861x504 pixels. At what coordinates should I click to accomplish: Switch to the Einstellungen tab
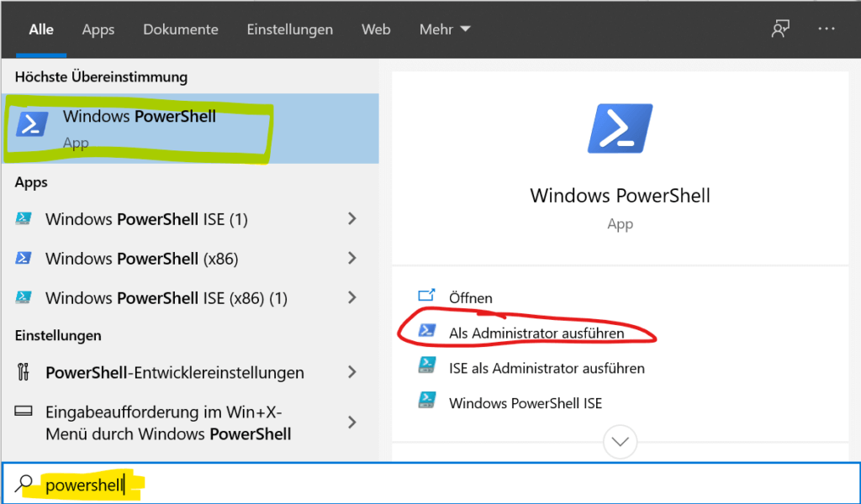(x=290, y=29)
